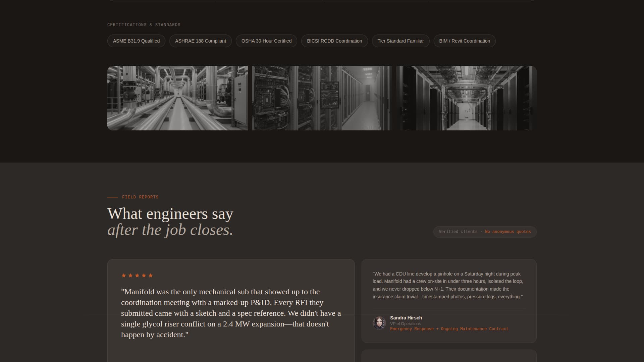The width and height of the screenshot is (644, 362).
Task: Open the server rack wiring photo
Action: click(x=322, y=98)
